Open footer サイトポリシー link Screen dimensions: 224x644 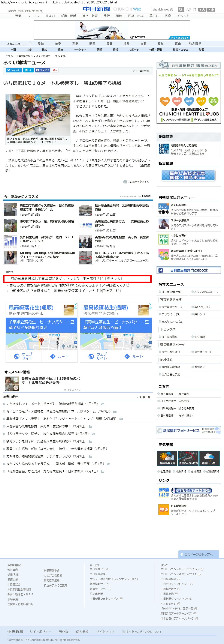pyautogui.click(x=40, y=632)
